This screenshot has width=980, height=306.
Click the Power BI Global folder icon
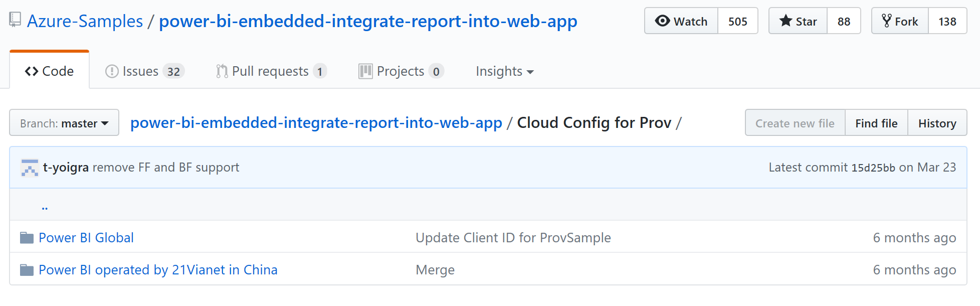point(27,238)
